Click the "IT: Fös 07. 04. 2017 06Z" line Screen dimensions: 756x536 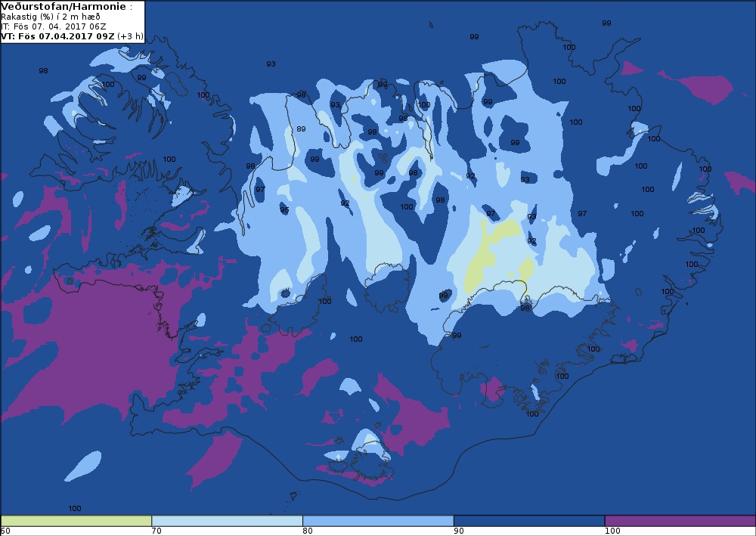53,26
